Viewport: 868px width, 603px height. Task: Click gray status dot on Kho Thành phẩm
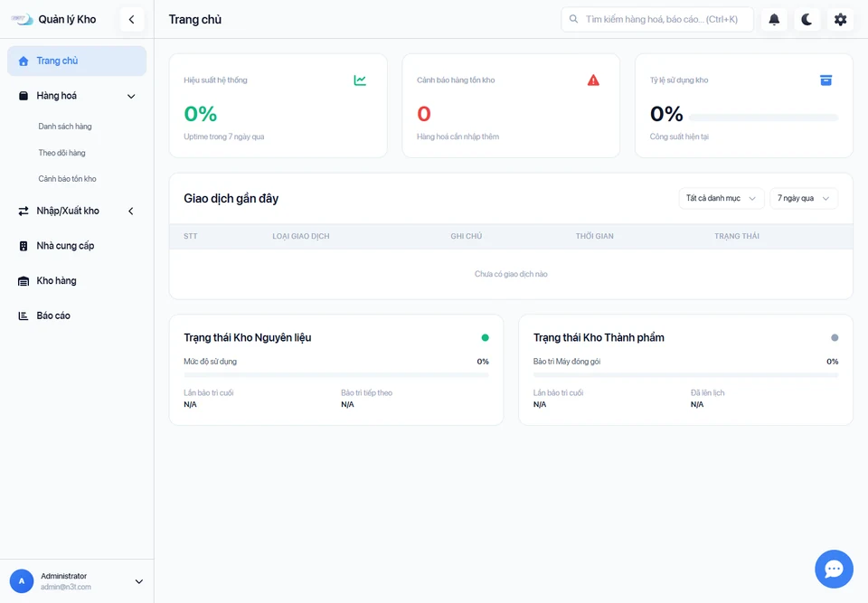tap(835, 338)
